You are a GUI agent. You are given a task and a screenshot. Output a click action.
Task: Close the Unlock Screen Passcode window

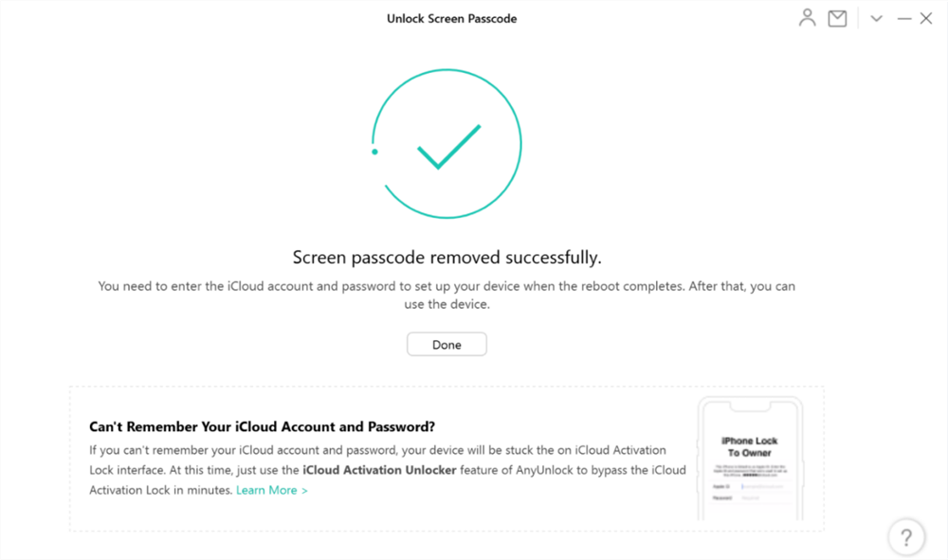926,18
